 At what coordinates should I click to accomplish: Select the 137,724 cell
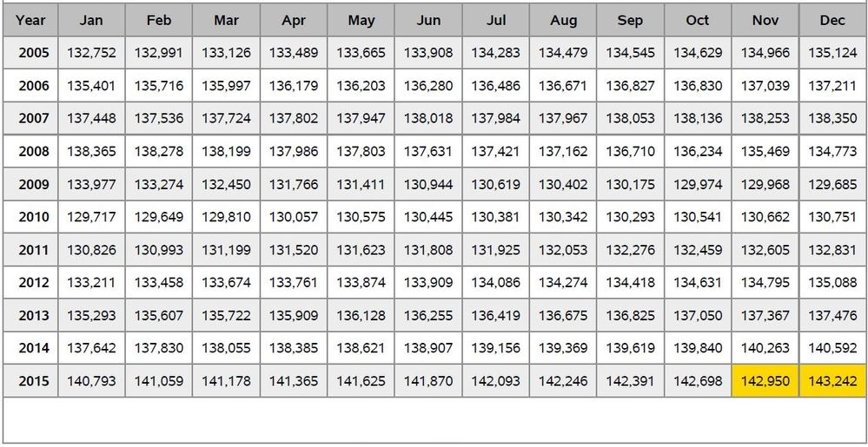[x=226, y=119]
